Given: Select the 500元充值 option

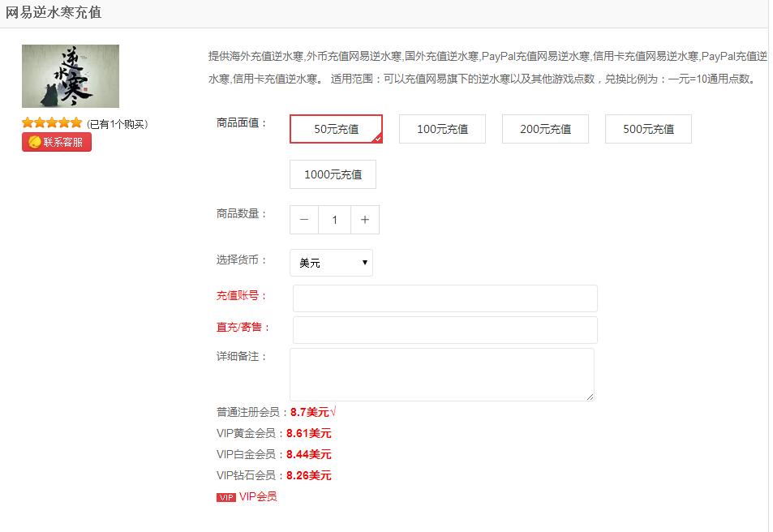Looking at the screenshot, I should [x=648, y=129].
